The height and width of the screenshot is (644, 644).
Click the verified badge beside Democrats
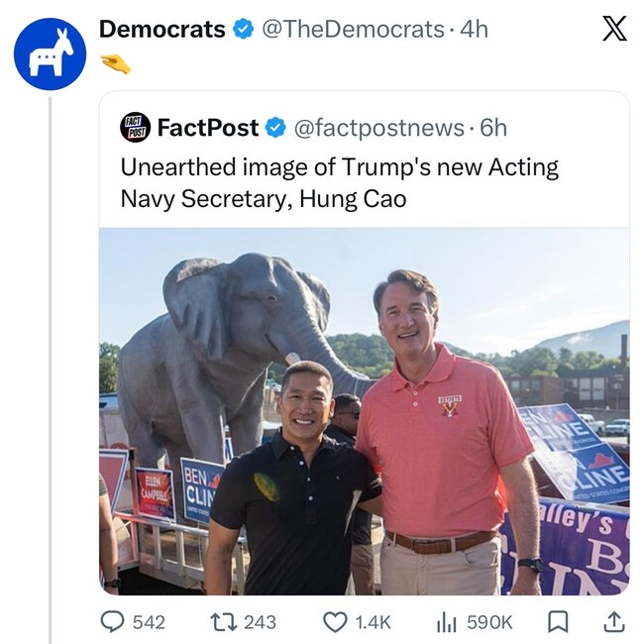click(x=244, y=30)
